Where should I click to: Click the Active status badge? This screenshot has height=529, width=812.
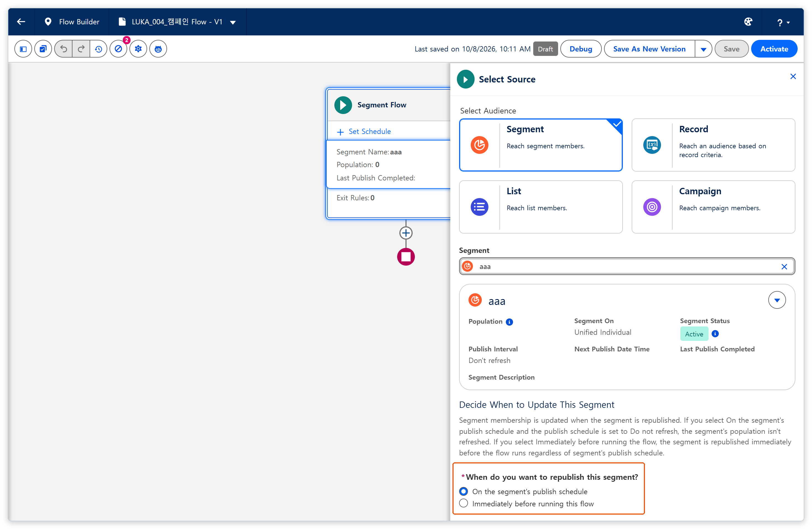point(694,334)
